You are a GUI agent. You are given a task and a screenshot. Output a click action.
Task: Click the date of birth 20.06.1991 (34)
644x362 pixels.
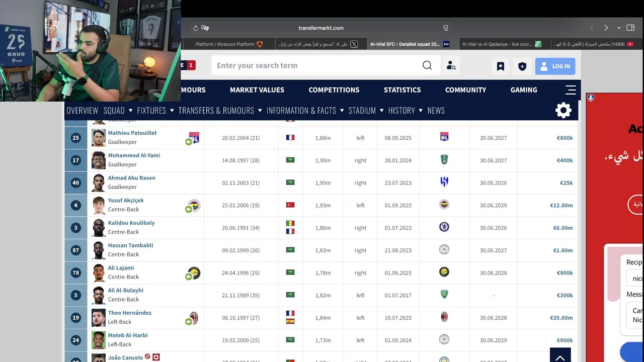click(x=240, y=228)
